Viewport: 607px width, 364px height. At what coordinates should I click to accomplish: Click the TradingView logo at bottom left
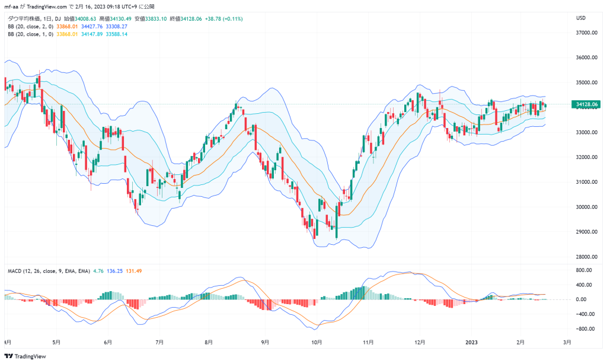tap(25, 356)
